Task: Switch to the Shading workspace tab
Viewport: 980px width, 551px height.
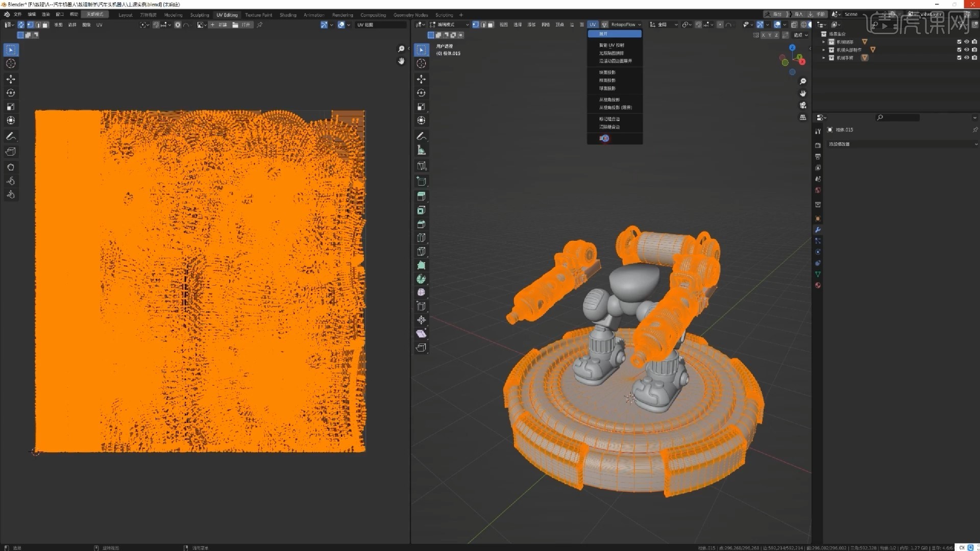Action: click(287, 15)
